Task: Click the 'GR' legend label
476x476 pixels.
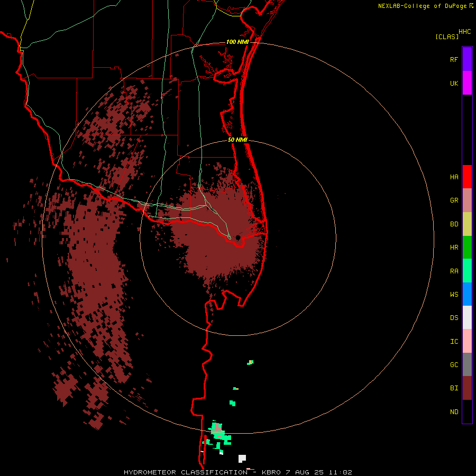Action: pyautogui.click(x=454, y=200)
